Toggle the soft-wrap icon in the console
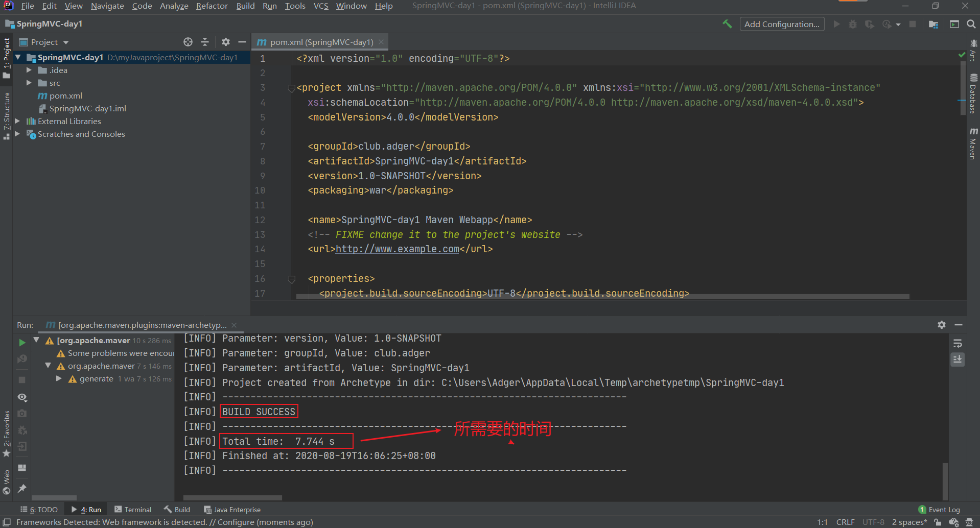 [958, 343]
